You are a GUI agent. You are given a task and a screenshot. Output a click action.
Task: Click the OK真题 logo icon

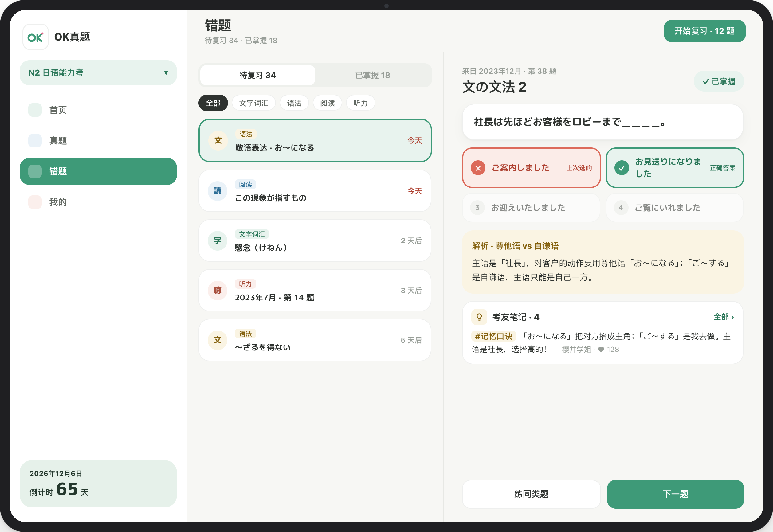click(35, 37)
